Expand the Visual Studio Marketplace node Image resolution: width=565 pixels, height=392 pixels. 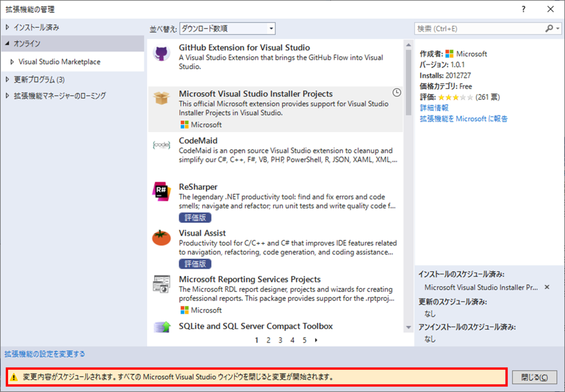tap(12, 62)
